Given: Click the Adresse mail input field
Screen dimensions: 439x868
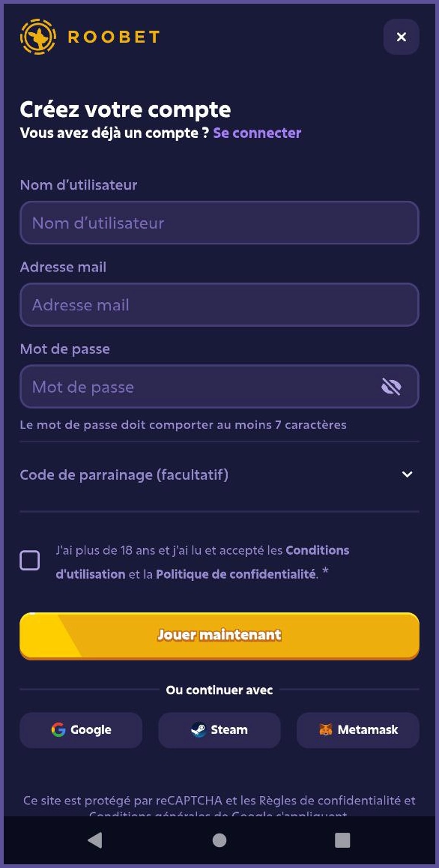Looking at the screenshot, I should coord(219,304).
